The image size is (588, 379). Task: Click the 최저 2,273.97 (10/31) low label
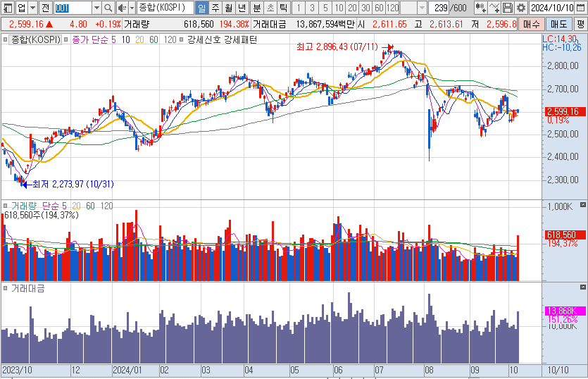[73, 184]
